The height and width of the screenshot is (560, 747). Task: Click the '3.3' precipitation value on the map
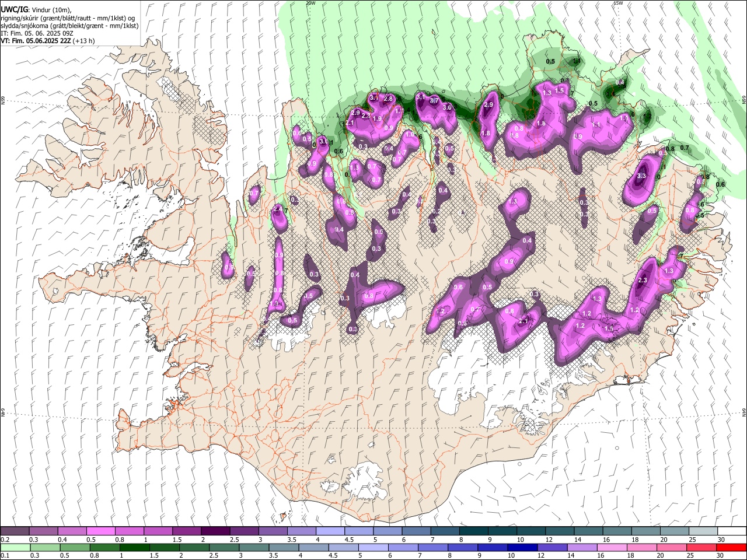coord(641,176)
